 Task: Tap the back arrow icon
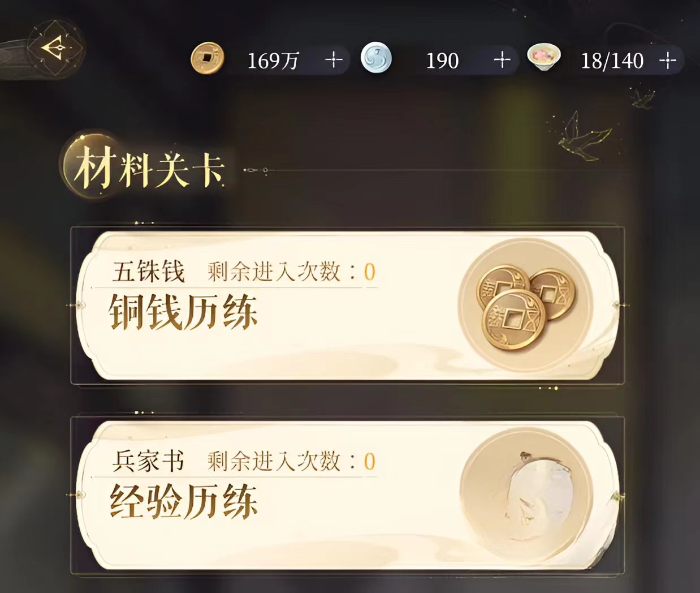pyautogui.click(x=55, y=47)
